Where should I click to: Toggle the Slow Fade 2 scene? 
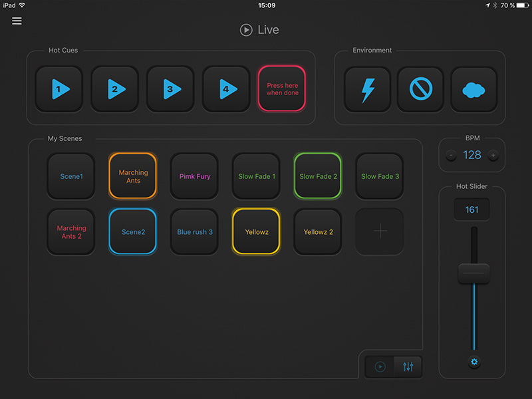coord(318,176)
